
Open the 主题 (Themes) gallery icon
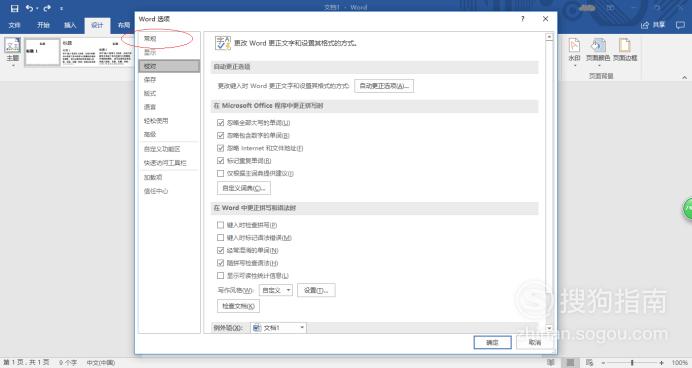12,52
